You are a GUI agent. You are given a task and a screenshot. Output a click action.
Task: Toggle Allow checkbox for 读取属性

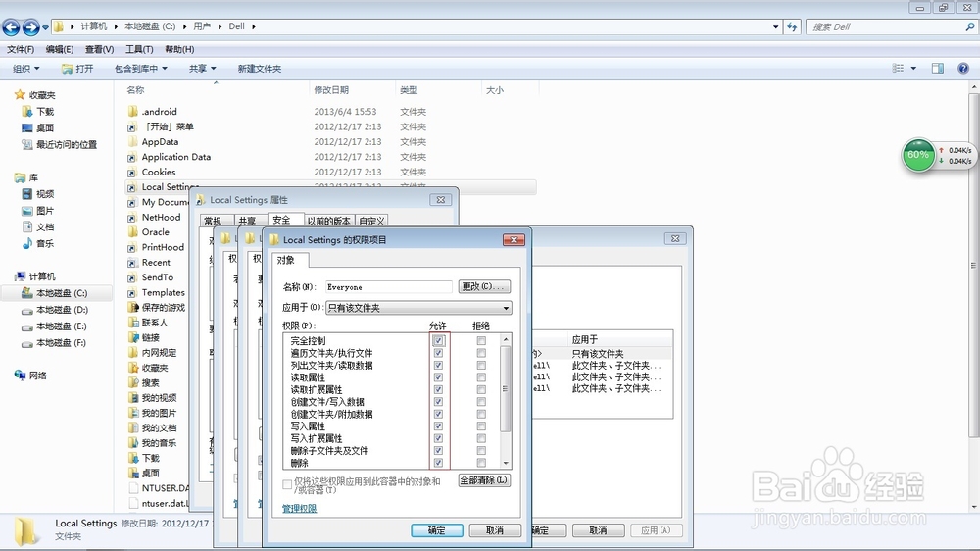(x=438, y=377)
